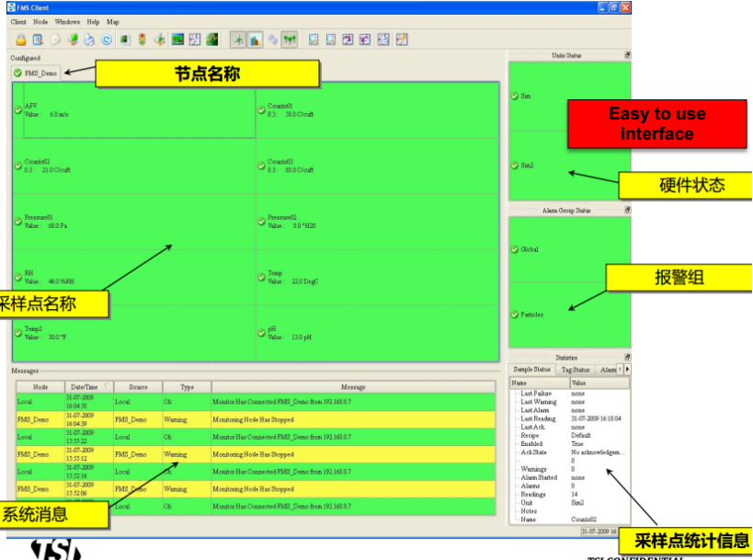Select the Pressure01 sample point tile
The height and width of the screenshot is (560, 753).
tap(133, 223)
